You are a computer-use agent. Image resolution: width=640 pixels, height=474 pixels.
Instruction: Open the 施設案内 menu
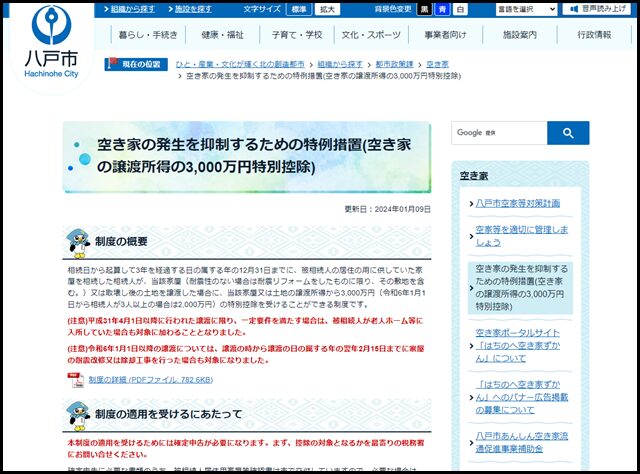pos(520,35)
